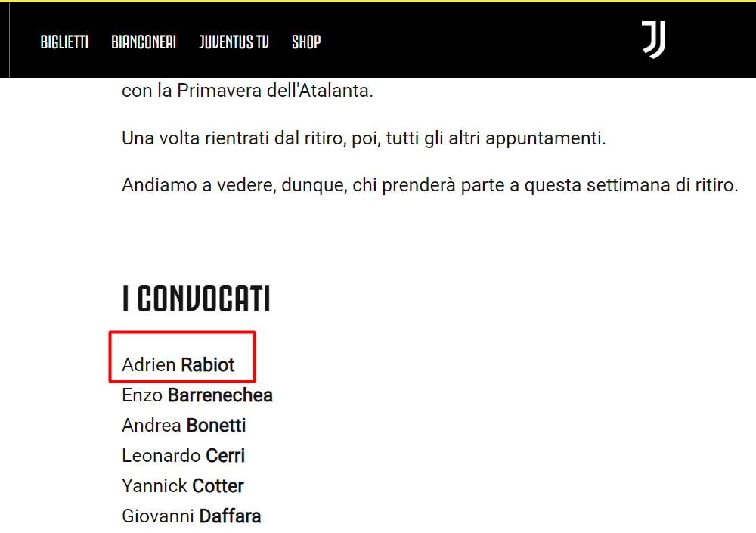Click Giovanni Daffara in the list
756x533 pixels.
point(191,516)
